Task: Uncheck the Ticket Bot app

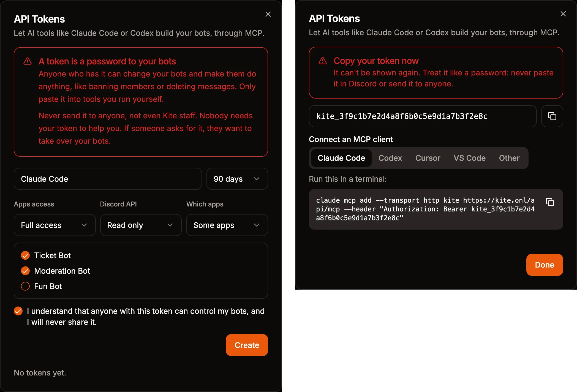Action: [25, 255]
